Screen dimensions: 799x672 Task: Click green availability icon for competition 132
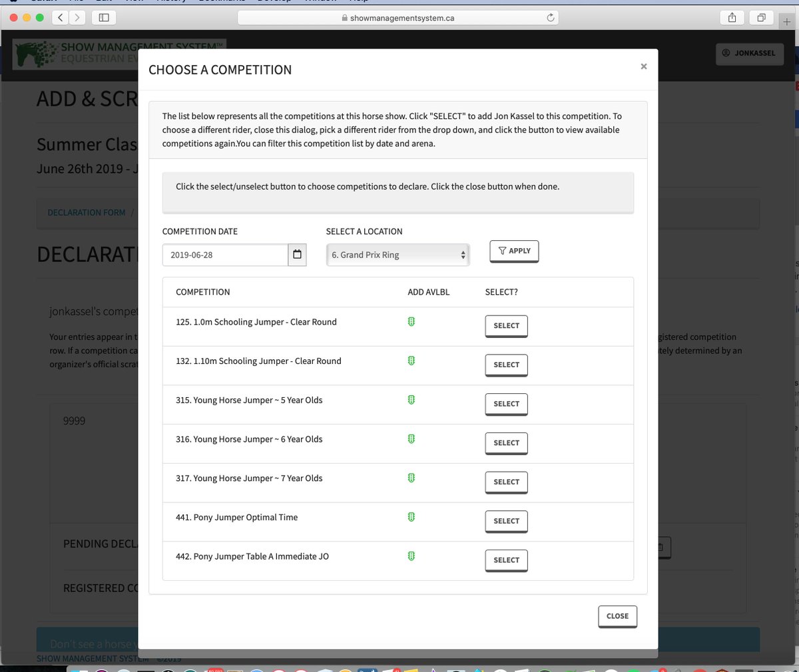[x=411, y=361]
